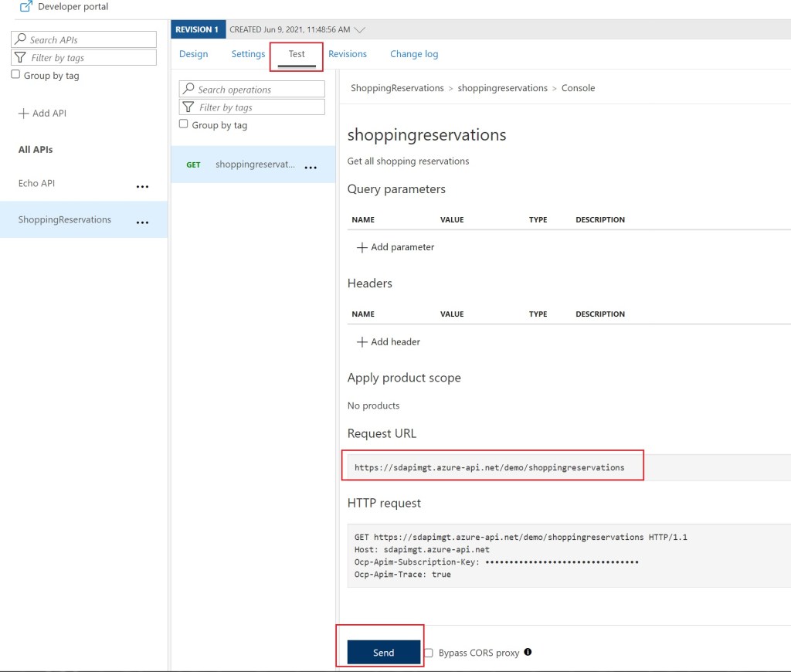Click the Bypass CORS proxy info icon
Screen dimensions: 791x672
point(528,652)
